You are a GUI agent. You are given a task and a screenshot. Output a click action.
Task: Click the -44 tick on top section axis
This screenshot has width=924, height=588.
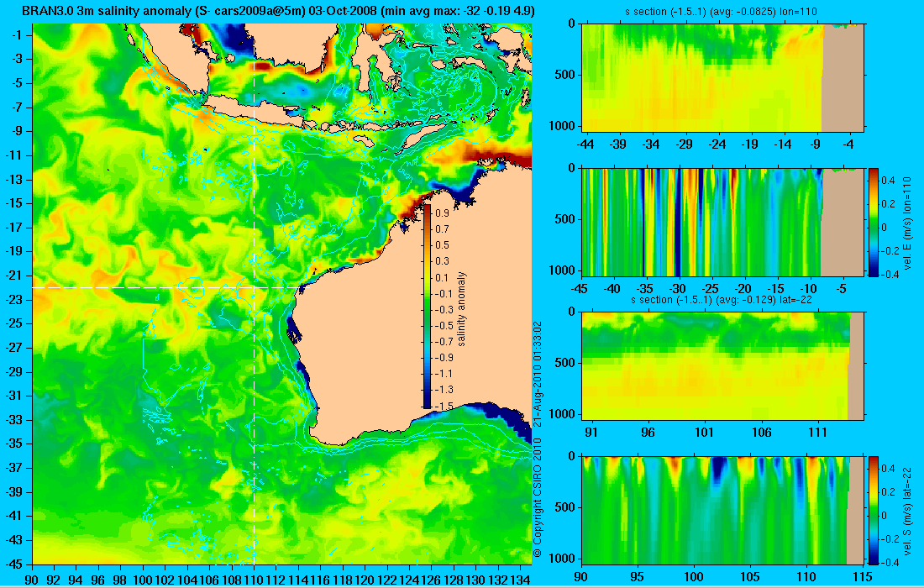pos(585,144)
